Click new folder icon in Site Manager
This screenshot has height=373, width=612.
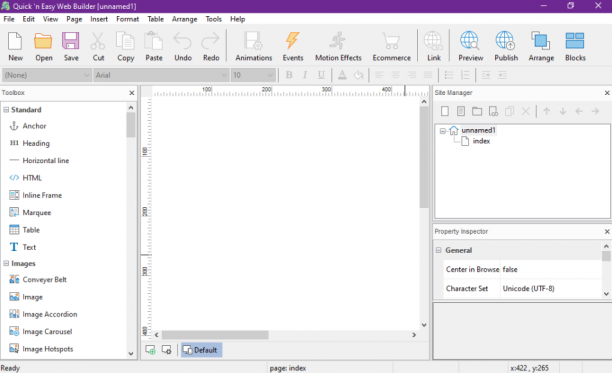[477, 111]
